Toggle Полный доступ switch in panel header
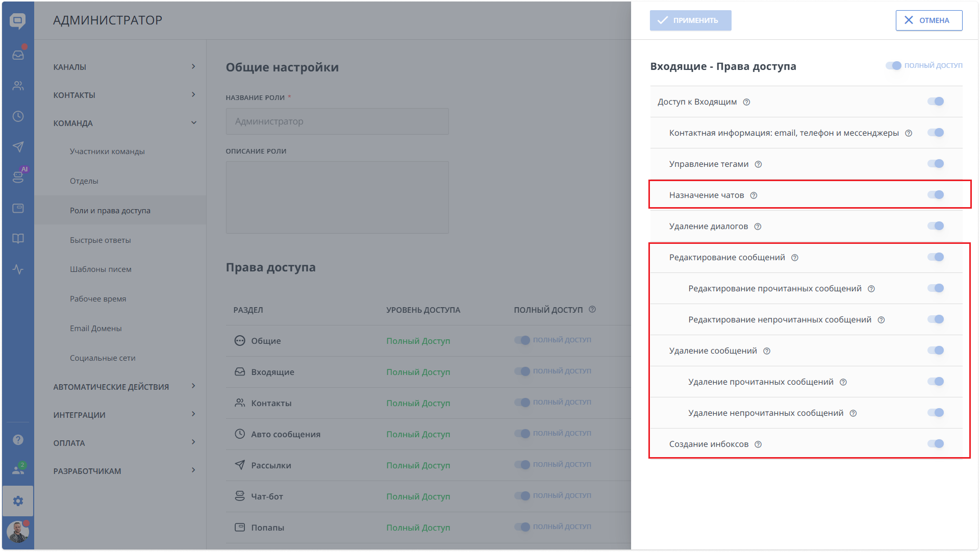 (893, 65)
